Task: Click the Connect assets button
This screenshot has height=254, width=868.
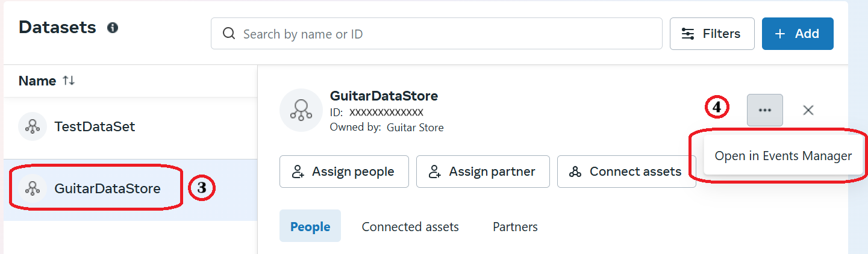Action: click(626, 172)
